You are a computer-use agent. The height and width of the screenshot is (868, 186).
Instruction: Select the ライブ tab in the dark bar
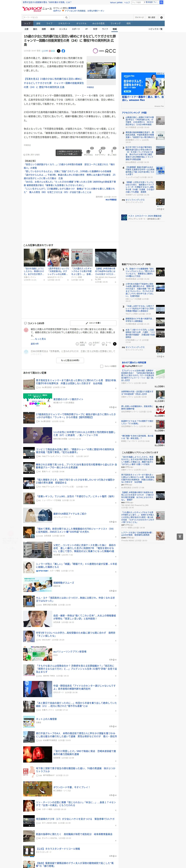[x=49, y=24]
